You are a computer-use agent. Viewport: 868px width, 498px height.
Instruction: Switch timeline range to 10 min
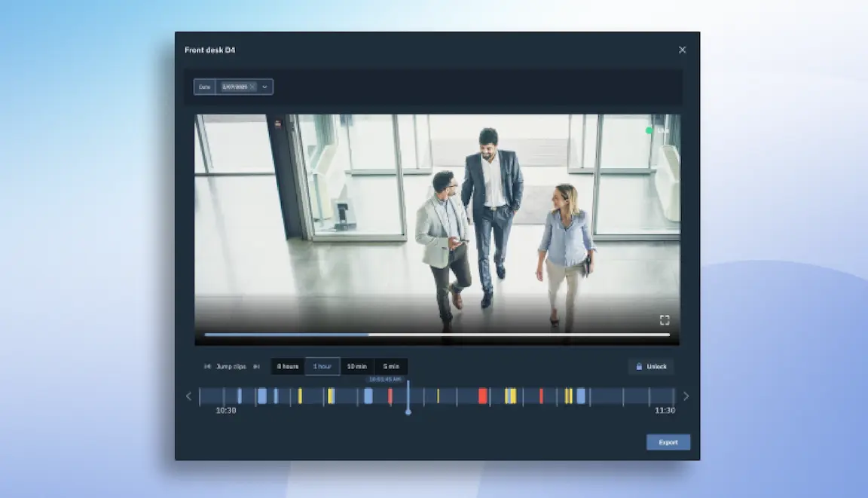coord(357,366)
